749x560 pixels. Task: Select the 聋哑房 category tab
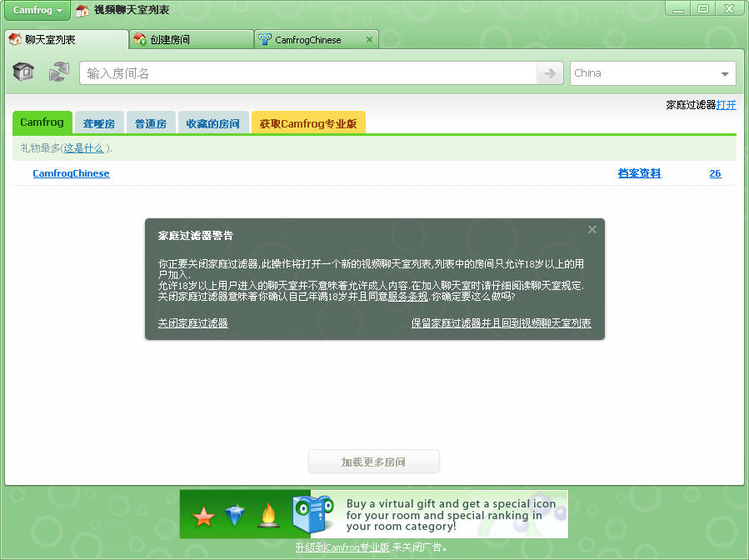tap(99, 123)
